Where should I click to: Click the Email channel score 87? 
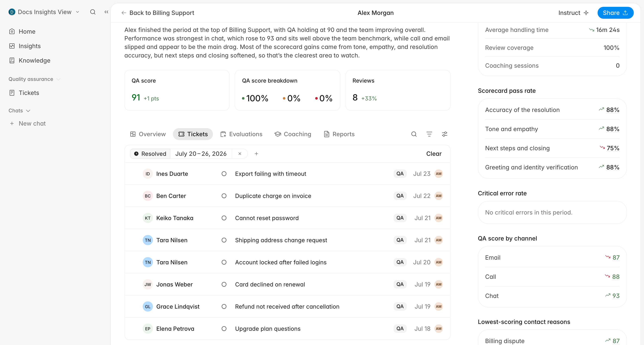click(616, 258)
